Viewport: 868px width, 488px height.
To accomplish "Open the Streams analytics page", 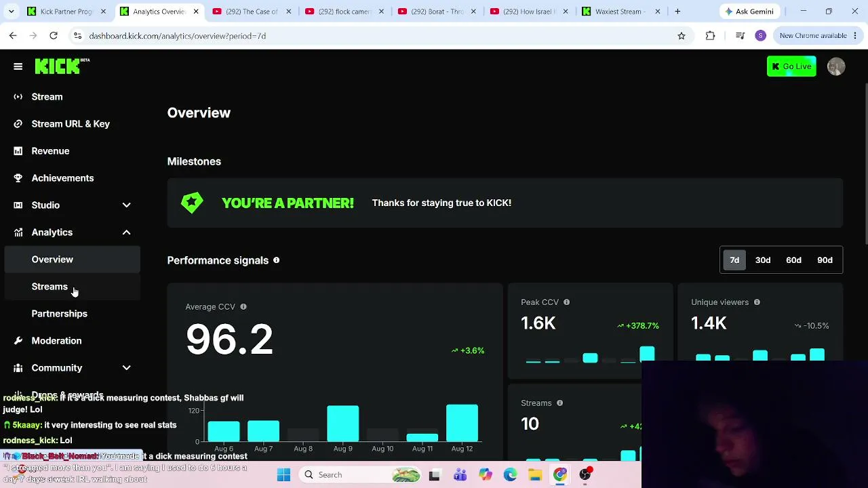I will click(72, 287).
